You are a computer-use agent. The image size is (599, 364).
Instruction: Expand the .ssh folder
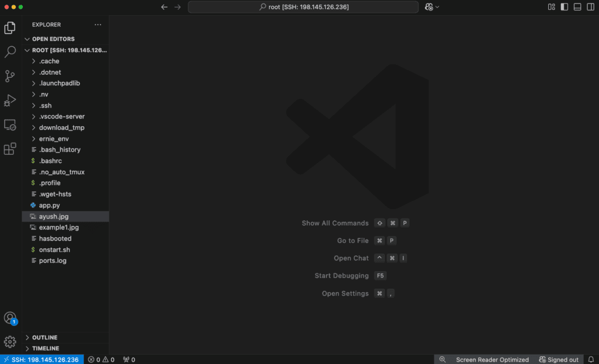click(x=66, y=105)
